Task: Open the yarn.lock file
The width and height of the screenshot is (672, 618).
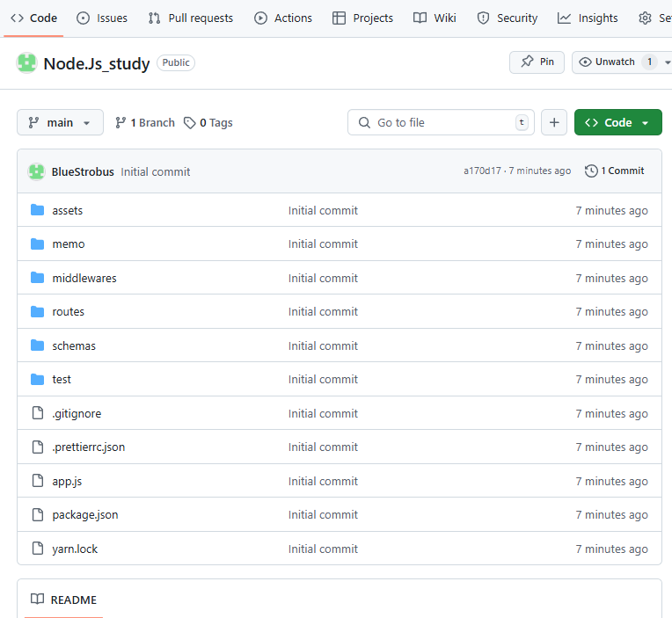Action: point(75,549)
